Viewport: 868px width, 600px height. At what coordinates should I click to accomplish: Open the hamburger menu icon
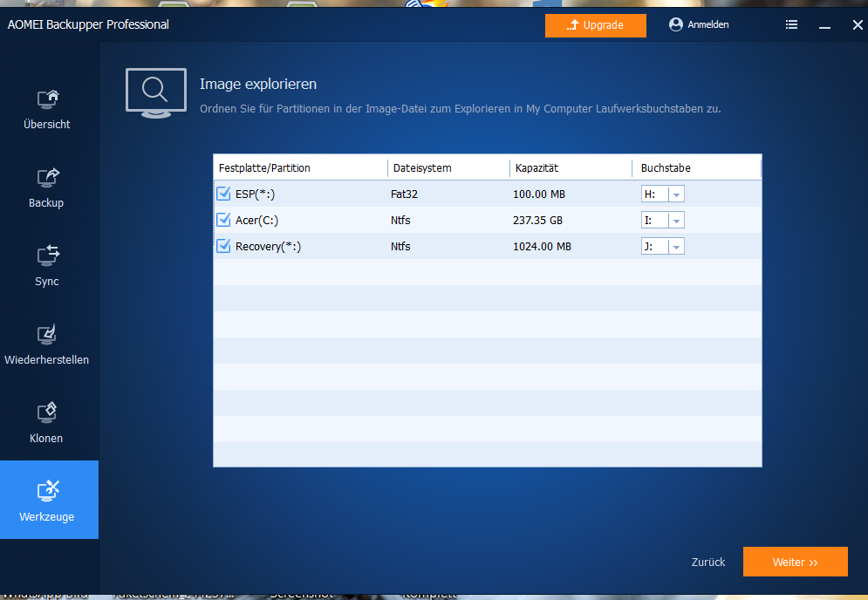[791, 24]
